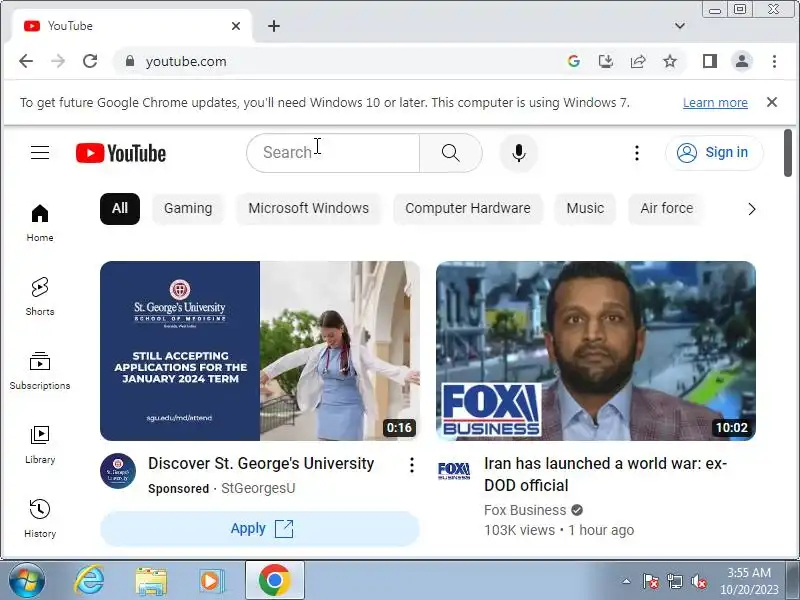Click the Action Center flag tray icon
800x600 pixels.
[x=651, y=581]
